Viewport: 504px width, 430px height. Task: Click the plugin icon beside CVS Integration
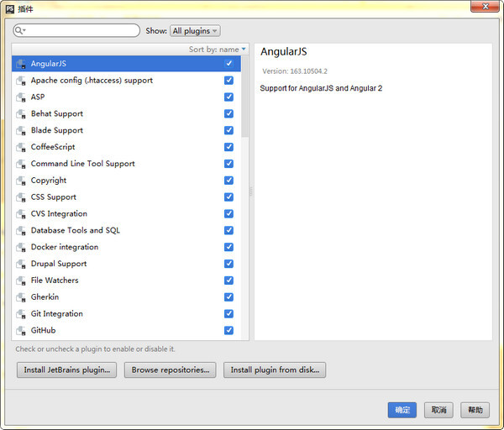pyautogui.click(x=21, y=214)
